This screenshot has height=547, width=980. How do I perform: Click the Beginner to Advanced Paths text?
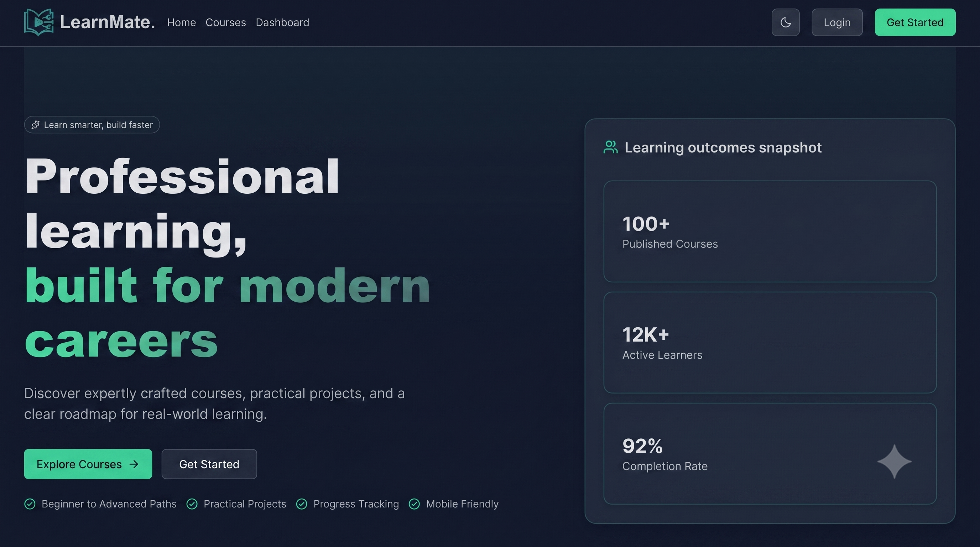(x=109, y=504)
